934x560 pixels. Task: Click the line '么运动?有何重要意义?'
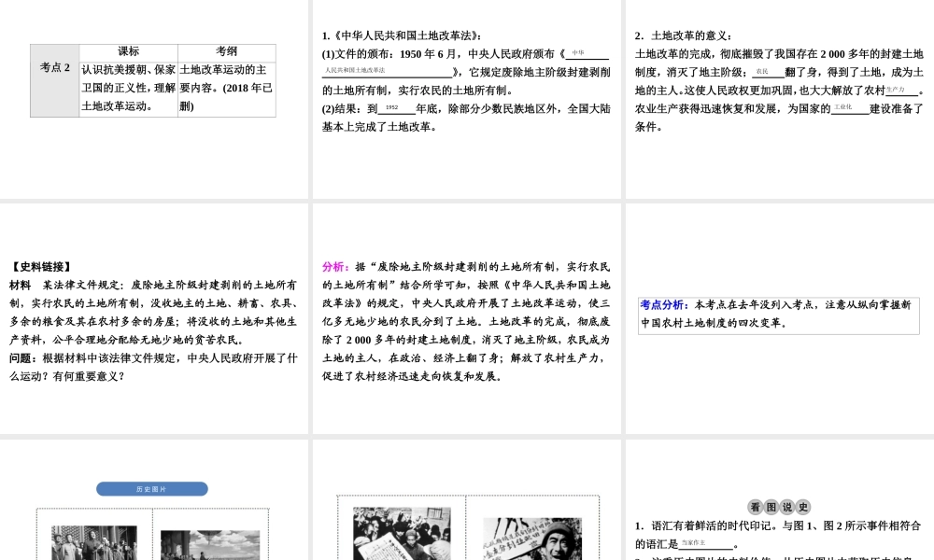pos(66,376)
